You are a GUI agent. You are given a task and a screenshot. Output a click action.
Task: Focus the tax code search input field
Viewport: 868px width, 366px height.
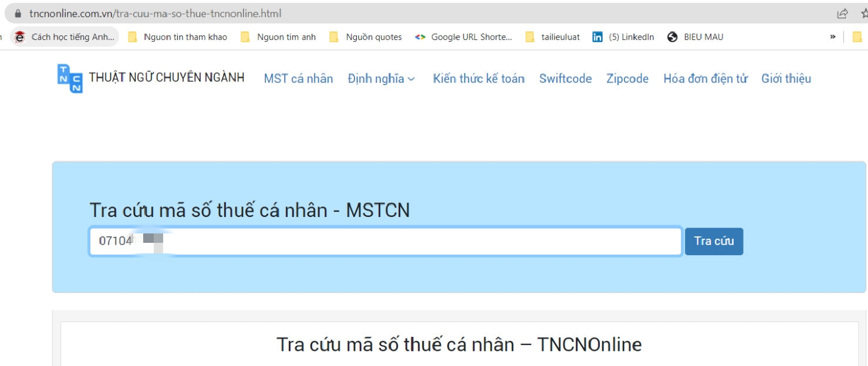tap(411, 242)
